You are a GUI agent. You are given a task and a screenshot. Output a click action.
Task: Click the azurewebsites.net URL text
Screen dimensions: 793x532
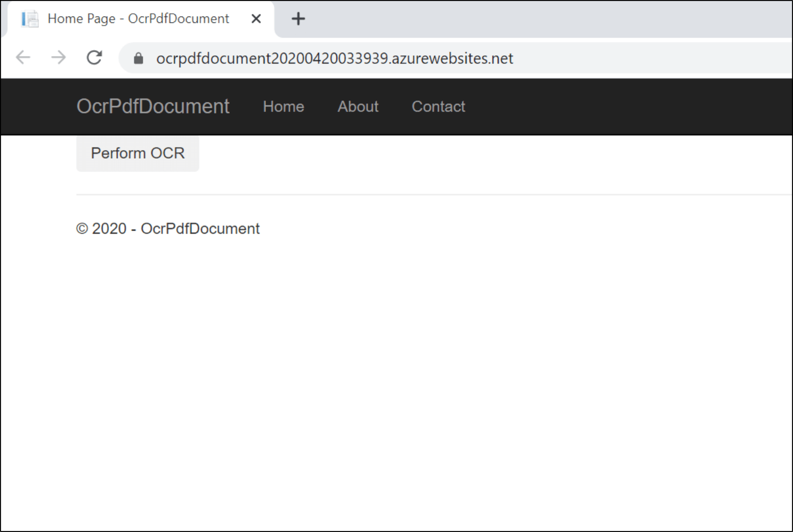pyautogui.click(x=334, y=58)
